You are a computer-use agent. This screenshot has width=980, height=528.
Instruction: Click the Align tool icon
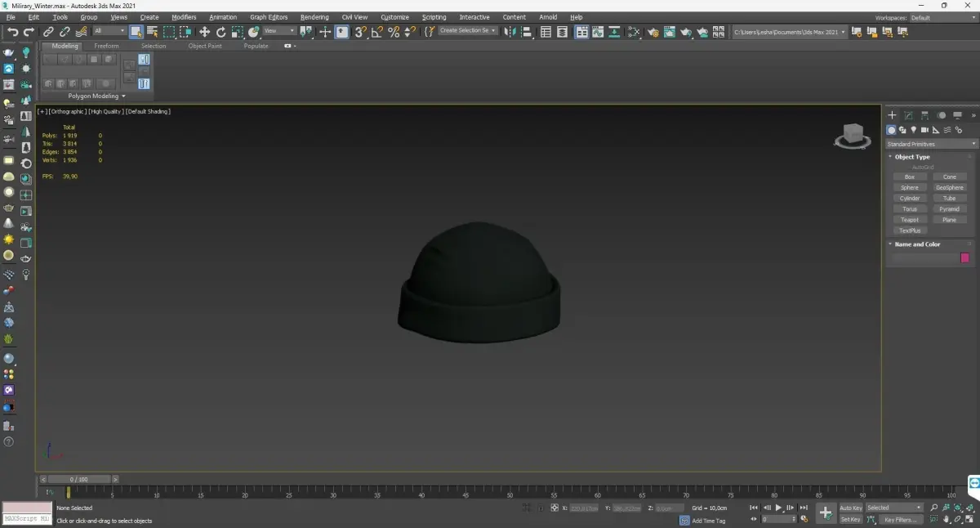click(x=527, y=32)
